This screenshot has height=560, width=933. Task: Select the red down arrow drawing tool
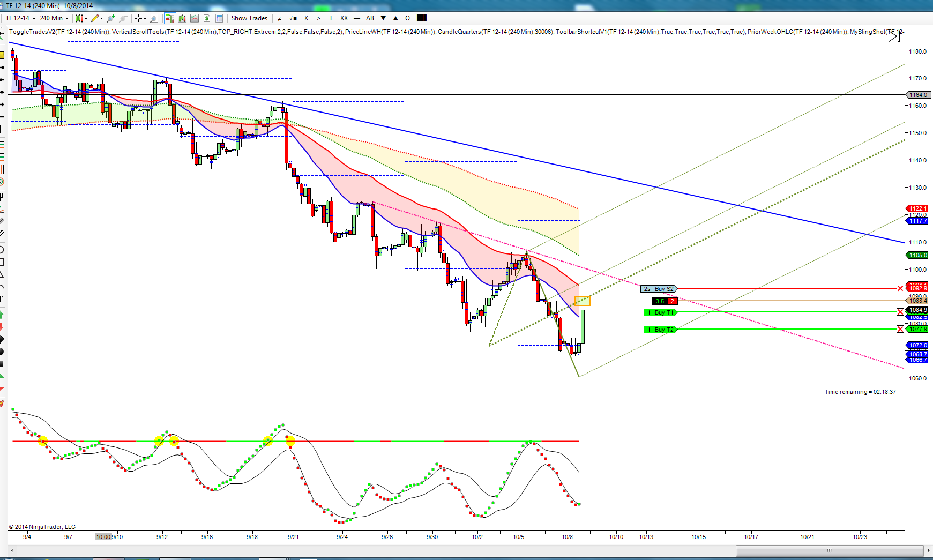(2, 326)
